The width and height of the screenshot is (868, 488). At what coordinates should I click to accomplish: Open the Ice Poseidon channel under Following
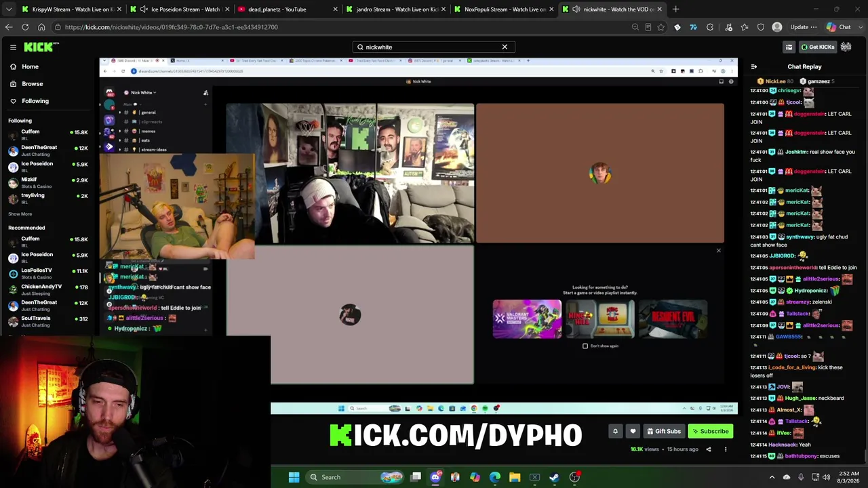click(x=47, y=167)
